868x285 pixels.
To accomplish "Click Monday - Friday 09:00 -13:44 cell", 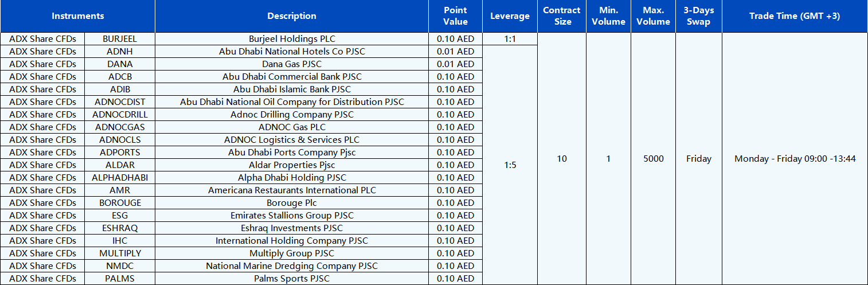I will click(x=794, y=159).
